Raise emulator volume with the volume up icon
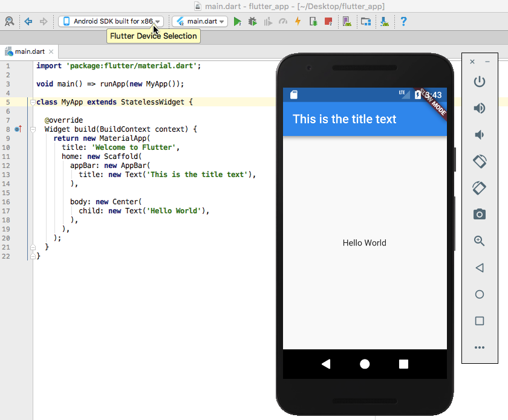Image resolution: width=508 pixels, height=420 pixels. click(x=479, y=108)
